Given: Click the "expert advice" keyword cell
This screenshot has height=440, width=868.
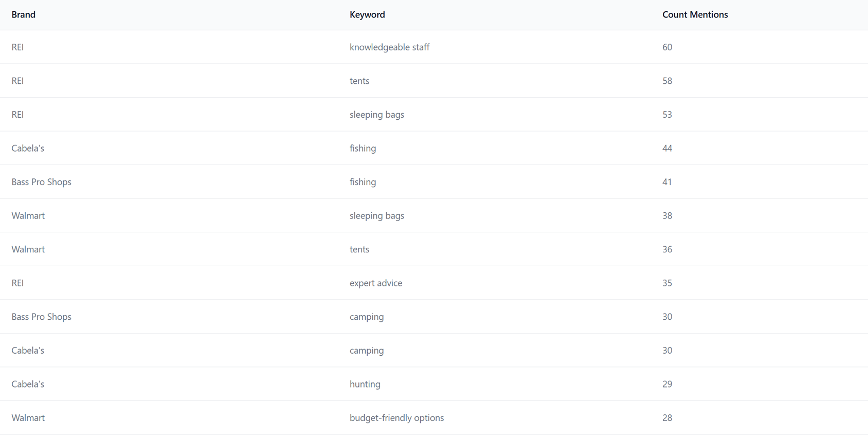Looking at the screenshot, I should (375, 283).
